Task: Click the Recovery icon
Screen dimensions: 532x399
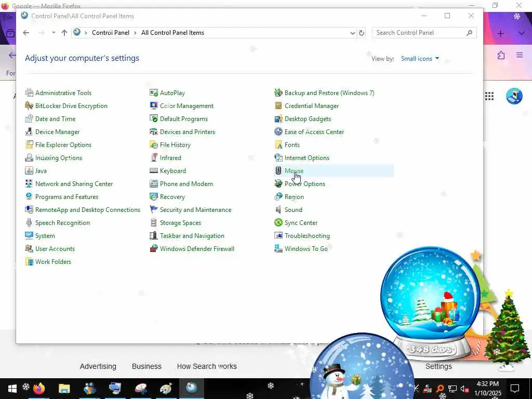Action: coord(154,196)
